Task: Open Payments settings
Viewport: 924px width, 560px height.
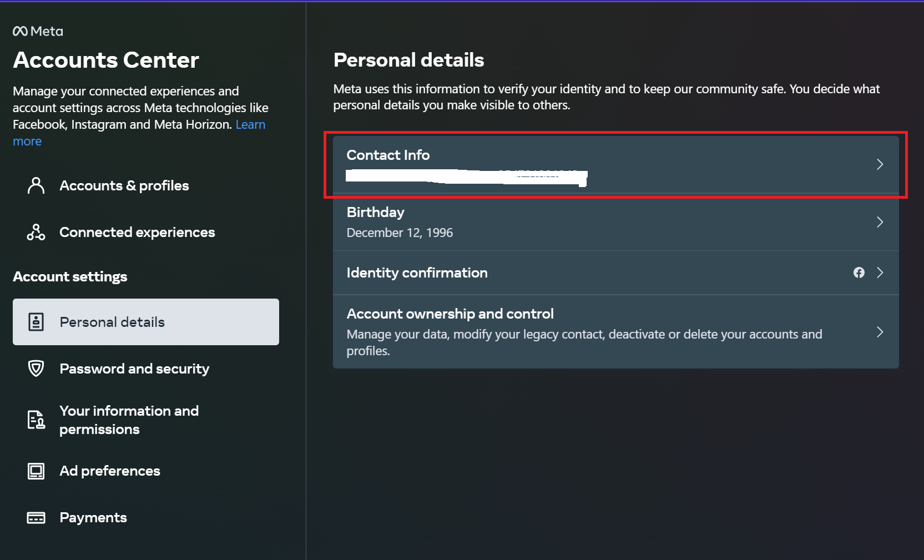Action: coord(146,517)
